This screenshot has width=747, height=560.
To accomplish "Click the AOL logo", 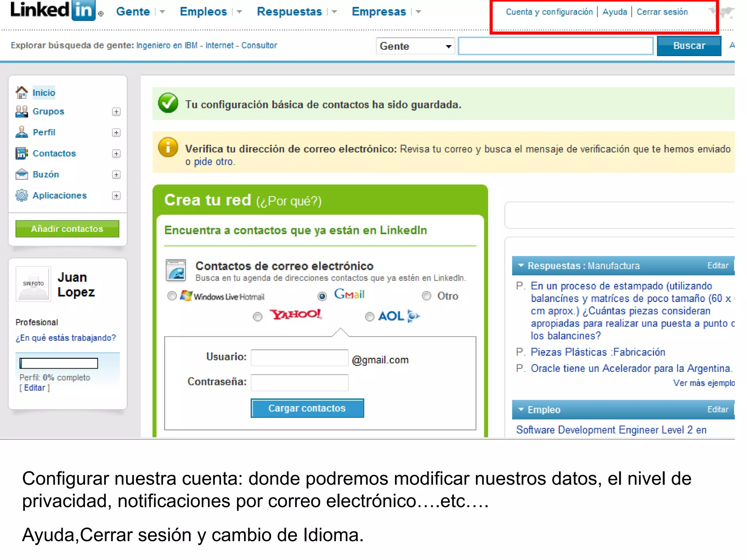I will click(x=399, y=316).
